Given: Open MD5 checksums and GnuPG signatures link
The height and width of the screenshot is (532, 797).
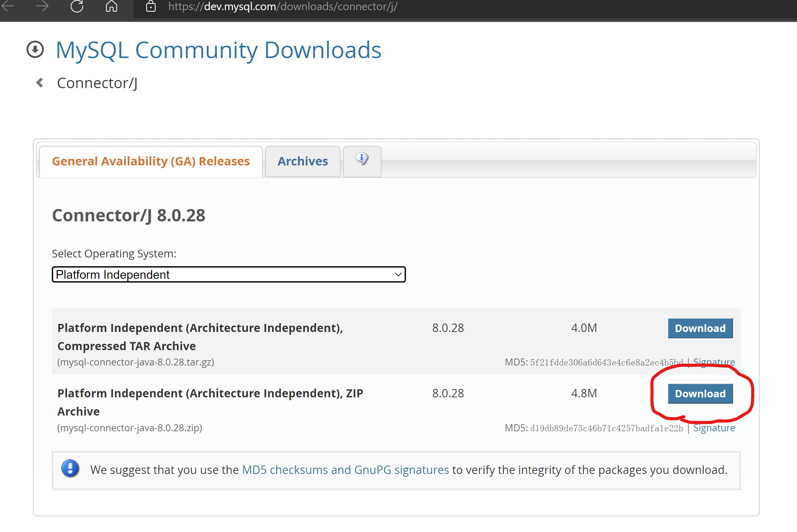Looking at the screenshot, I should coord(345,470).
